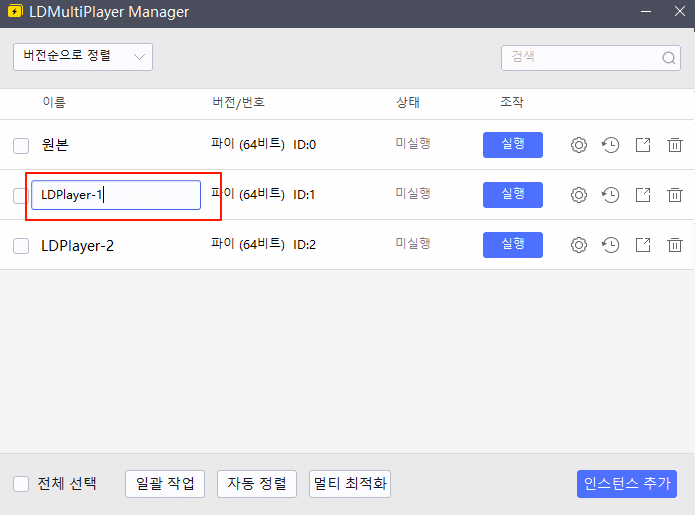Image resolution: width=695 pixels, height=515 pixels.
Task: Click the 자동 정렬 button
Action: (257, 484)
